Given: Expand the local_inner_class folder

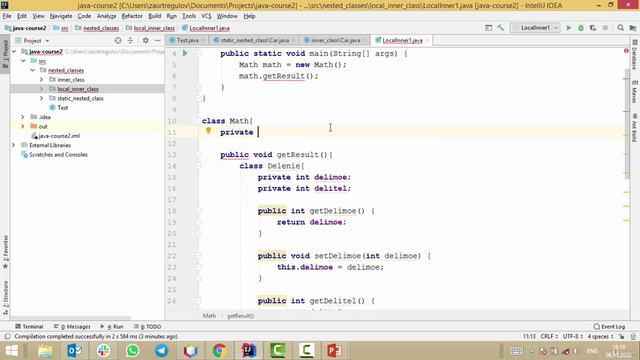Looking at the screenshot, I should pos(42,89).
